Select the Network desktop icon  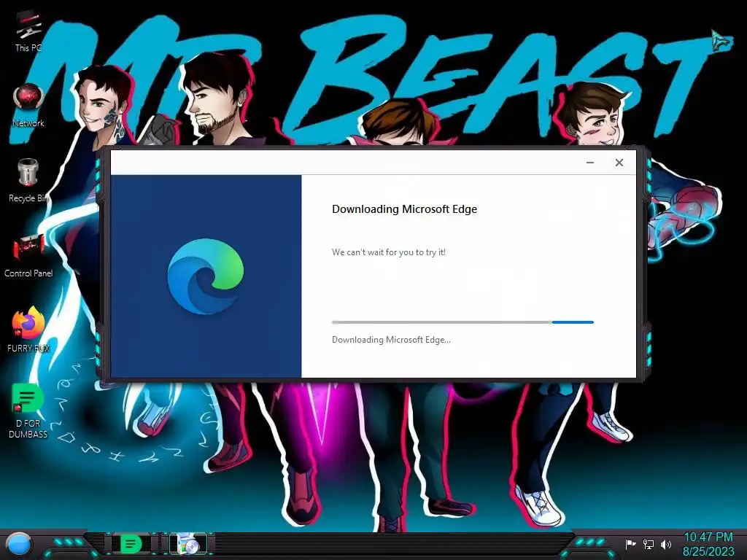click(x=28, y=106)
